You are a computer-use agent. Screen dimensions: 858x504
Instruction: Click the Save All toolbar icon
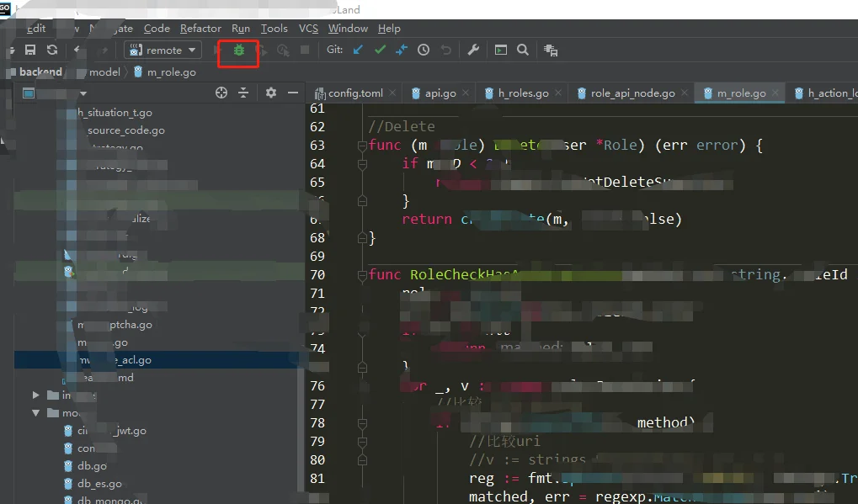click(30, 50)
